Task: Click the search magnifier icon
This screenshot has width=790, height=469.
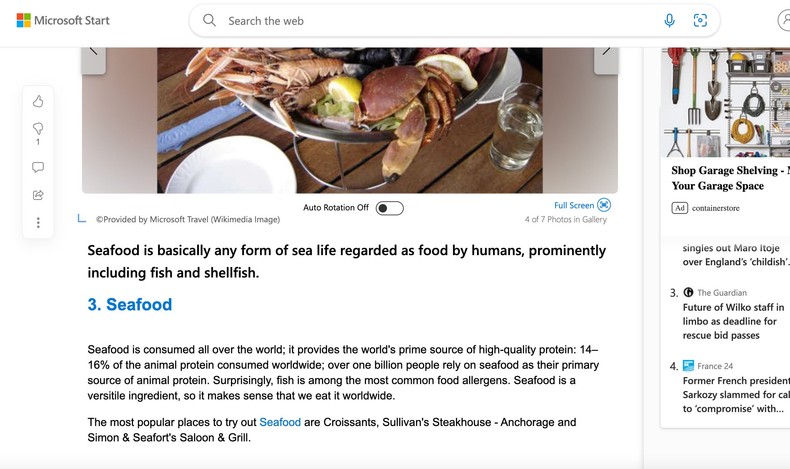Action: (x=209, y=20)
